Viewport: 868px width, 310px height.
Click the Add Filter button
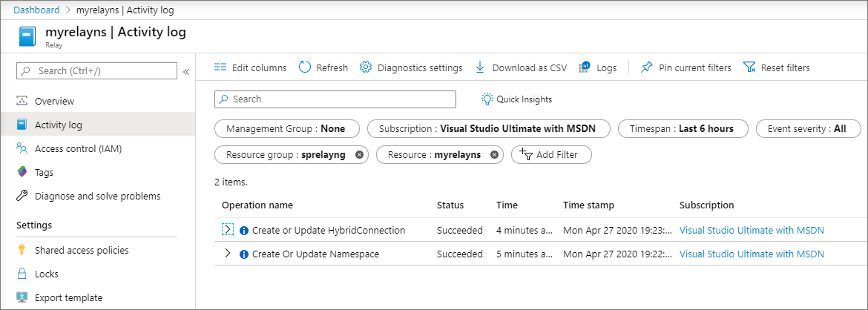[x=551, y=155]
